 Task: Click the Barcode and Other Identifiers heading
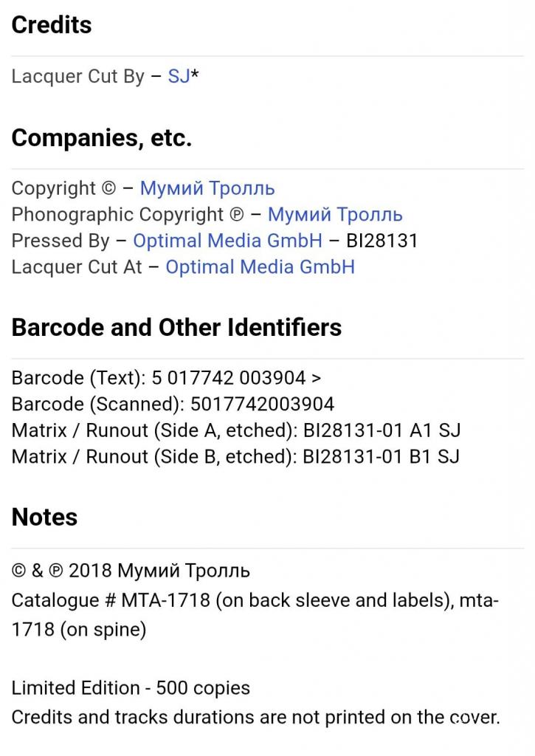176,327
